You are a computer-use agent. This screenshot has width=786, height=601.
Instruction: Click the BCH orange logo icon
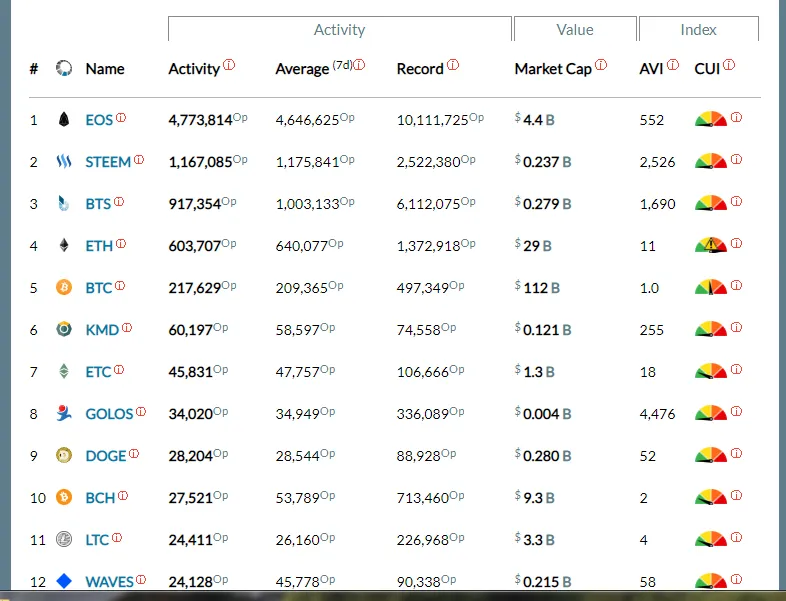point(64,497)
